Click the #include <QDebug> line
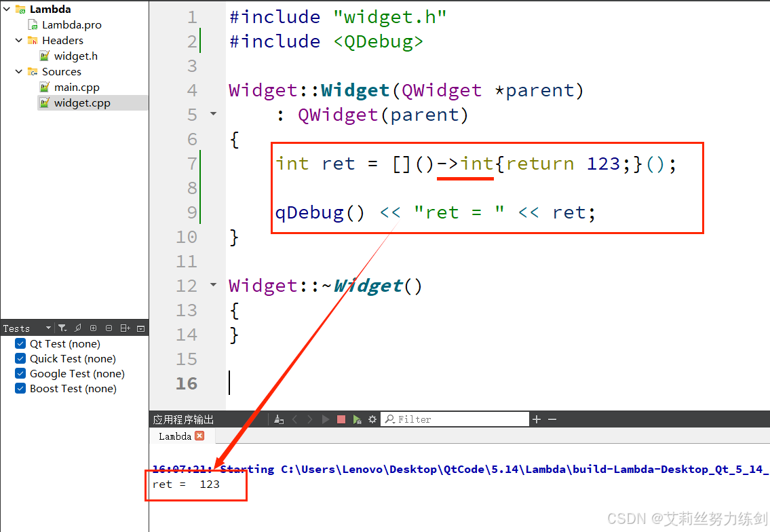Viewport: 770px width, 532px height. click(x=326, y=42)
